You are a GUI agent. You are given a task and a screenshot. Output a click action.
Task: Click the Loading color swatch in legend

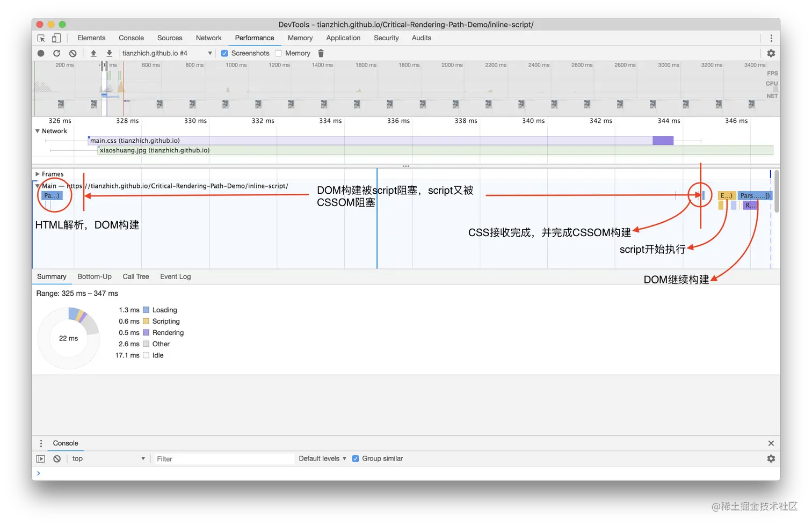[146, 310]
